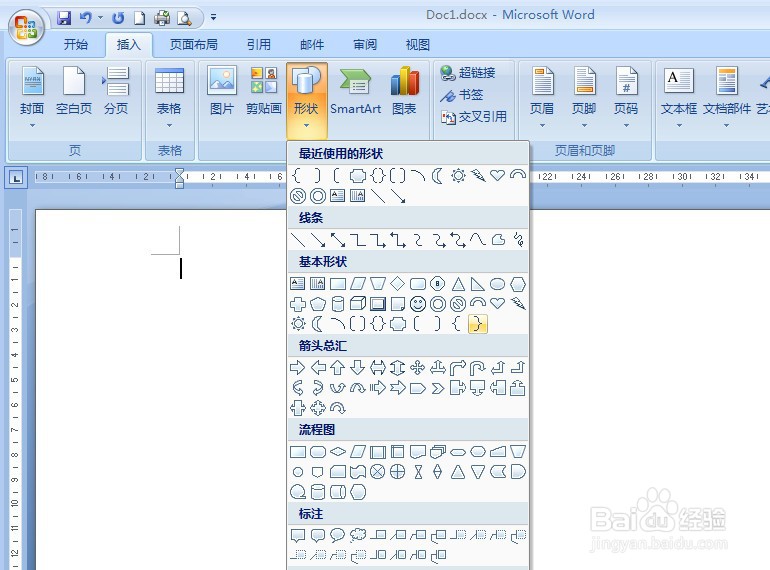Select the oval shape in 基本形状
The image size is (770, 570).
coord(497,284)
